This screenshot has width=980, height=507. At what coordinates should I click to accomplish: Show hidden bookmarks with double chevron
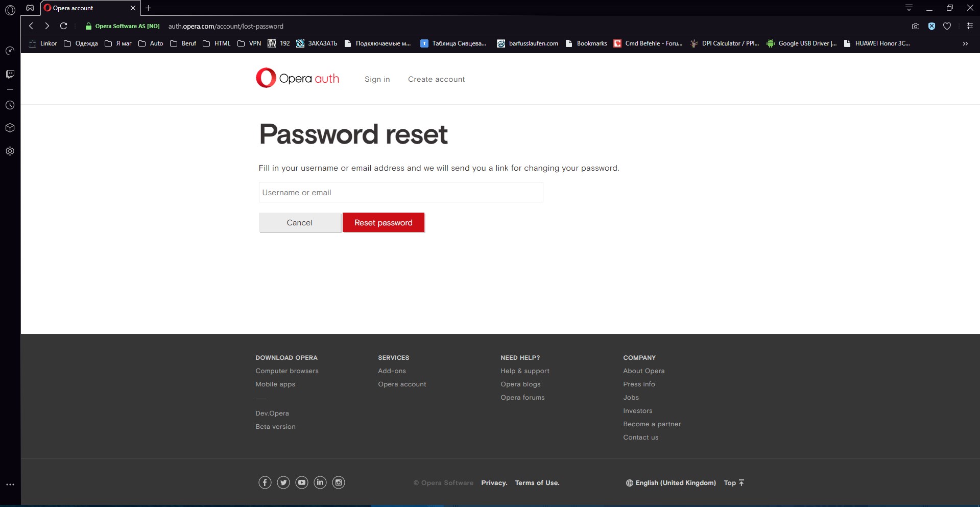click(965, 43)
